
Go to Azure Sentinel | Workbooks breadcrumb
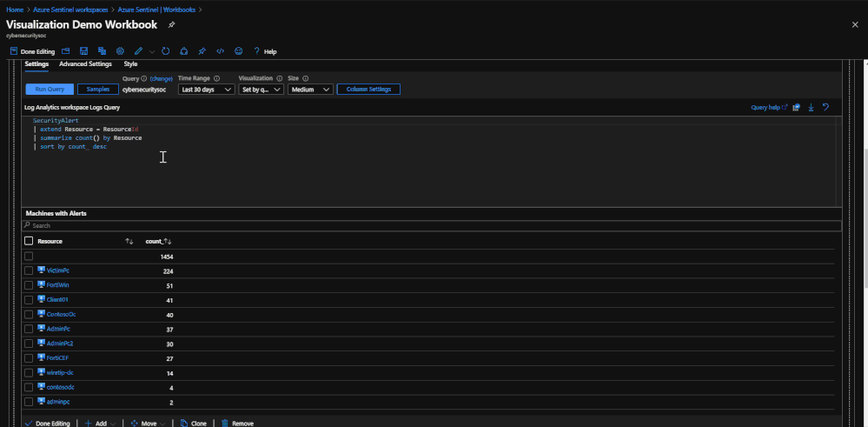tap(156, 10)
